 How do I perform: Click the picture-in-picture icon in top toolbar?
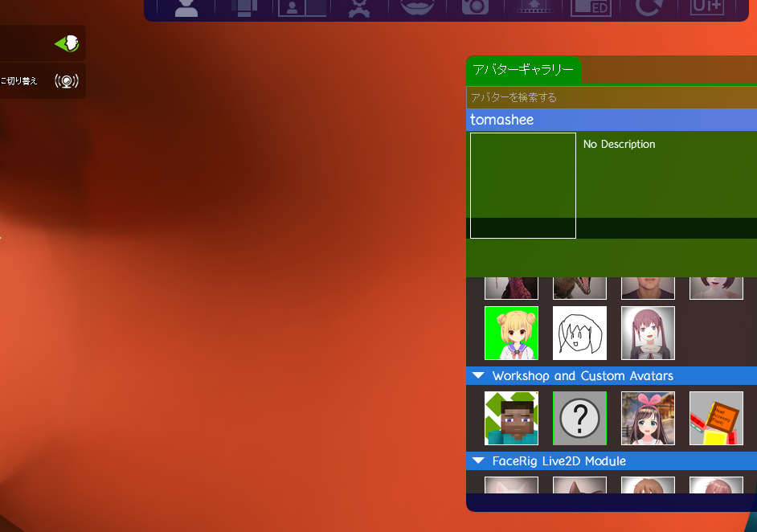302,8
